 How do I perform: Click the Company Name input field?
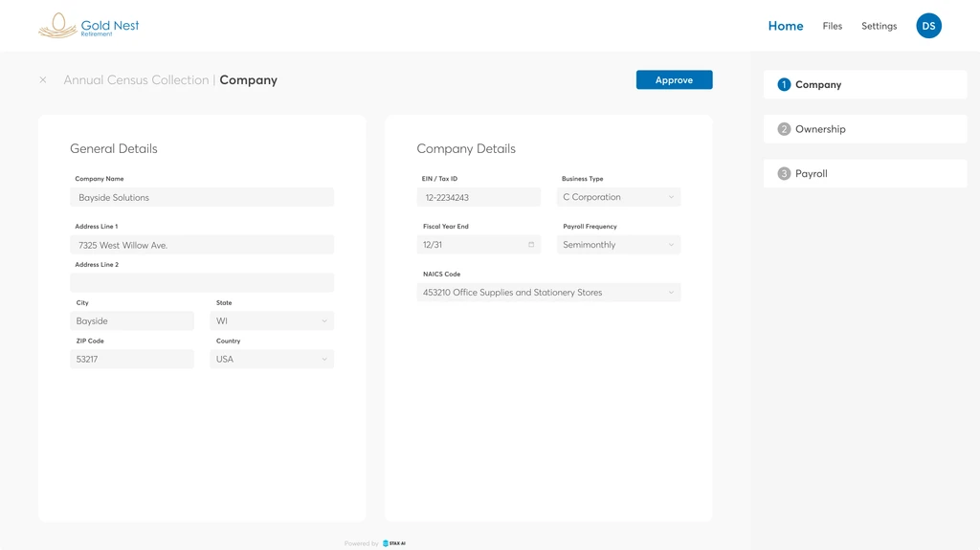(x=202, y=198)
